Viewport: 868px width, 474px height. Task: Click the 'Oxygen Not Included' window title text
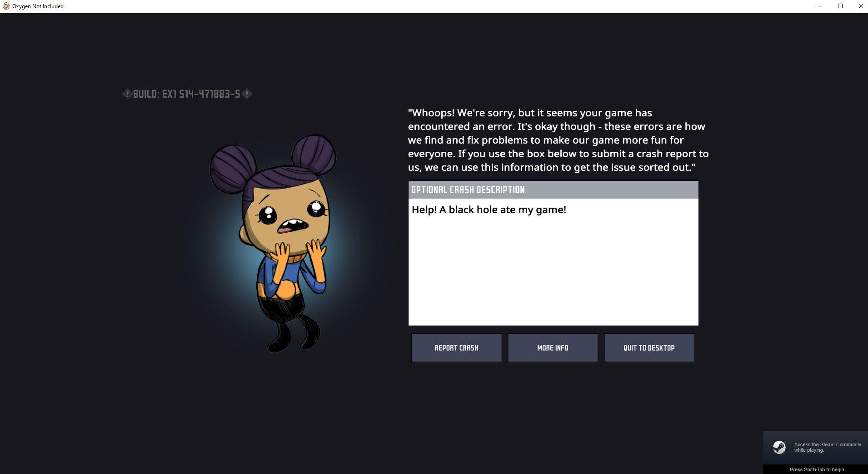(x=38, y=6)
